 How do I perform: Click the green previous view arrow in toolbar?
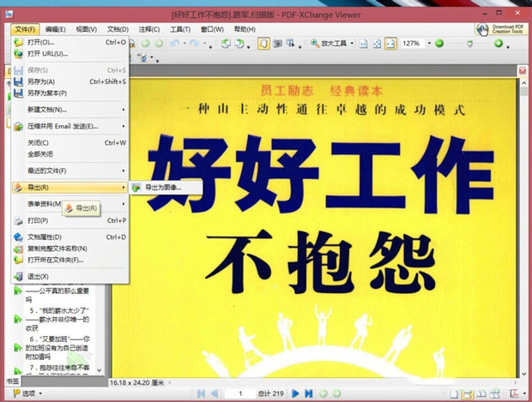146,44
